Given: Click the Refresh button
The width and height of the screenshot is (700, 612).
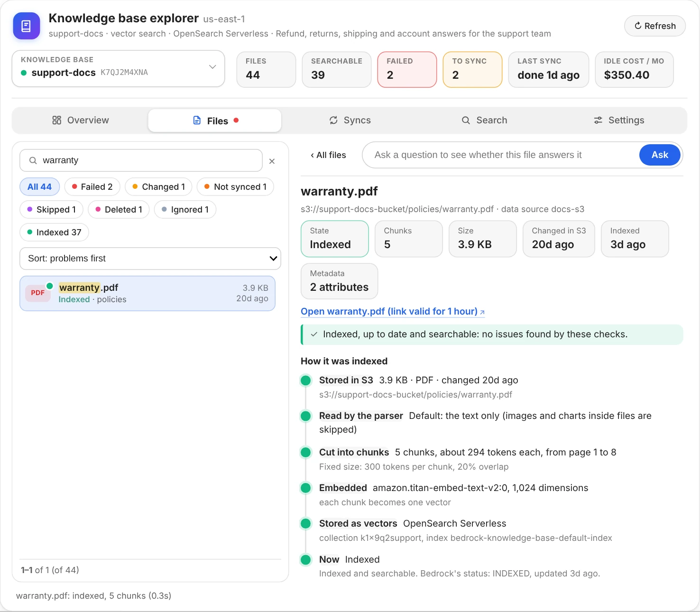Looking at the screenshot, I should click(655, 26).
